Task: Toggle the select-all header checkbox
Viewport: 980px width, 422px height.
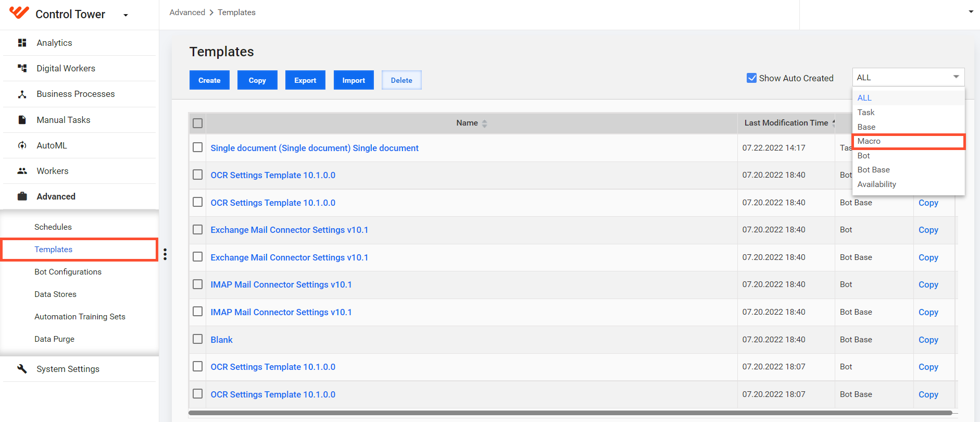Action: click(198, 123)
